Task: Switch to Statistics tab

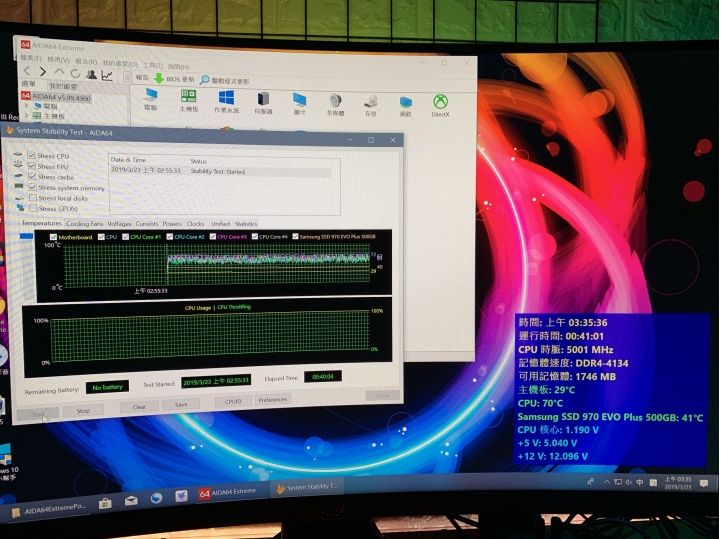Action: (246, 224)
